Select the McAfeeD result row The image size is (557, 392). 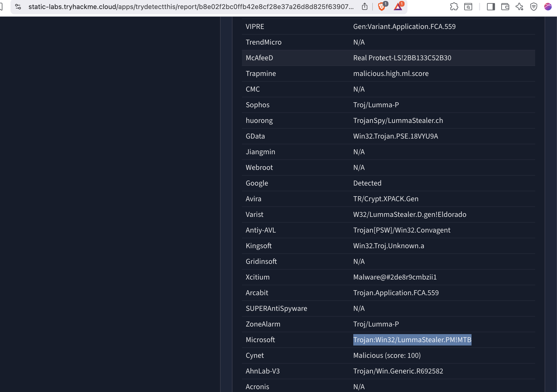click(388, 58)
